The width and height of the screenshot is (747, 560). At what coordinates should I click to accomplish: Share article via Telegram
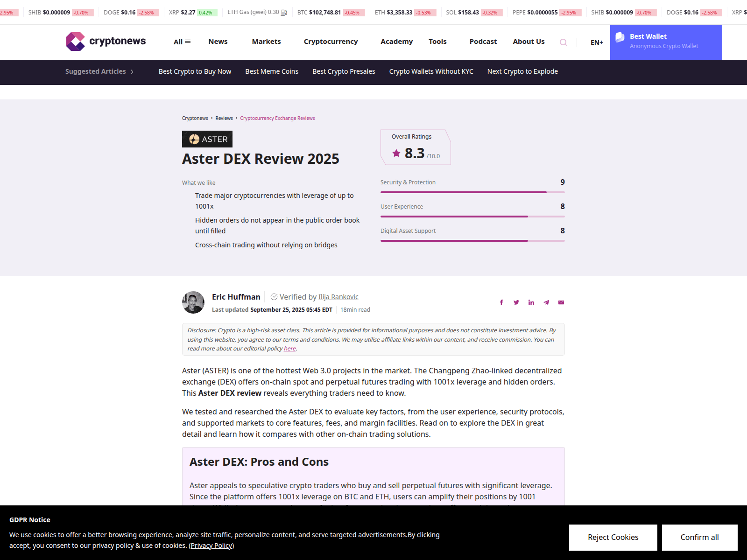(x=546, y=302)
